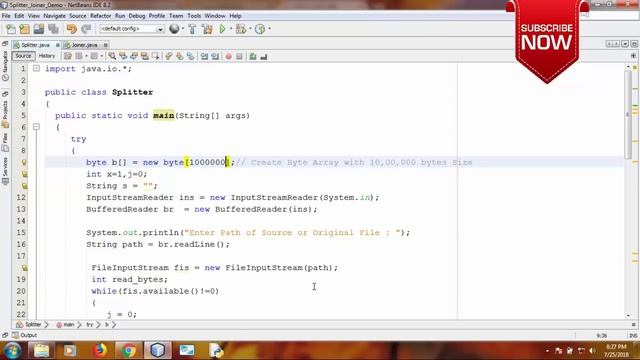The image size is (640, 360).
Task: Click the Uncomment icon in the editor toolbar
Action: point(253,56)
